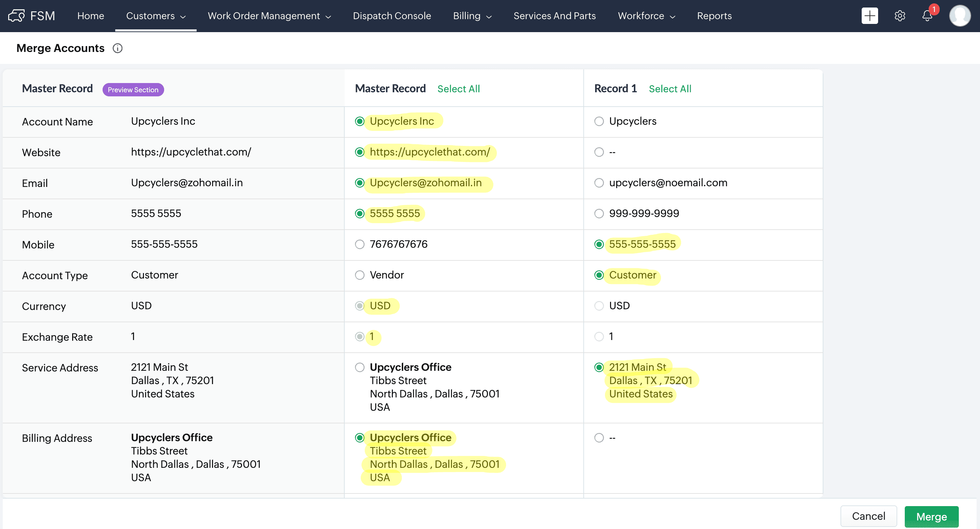Pick 7676767676 mobile radio button
Image resolution: width=980 pixels, height=529 pixels.
coord(359,244)
